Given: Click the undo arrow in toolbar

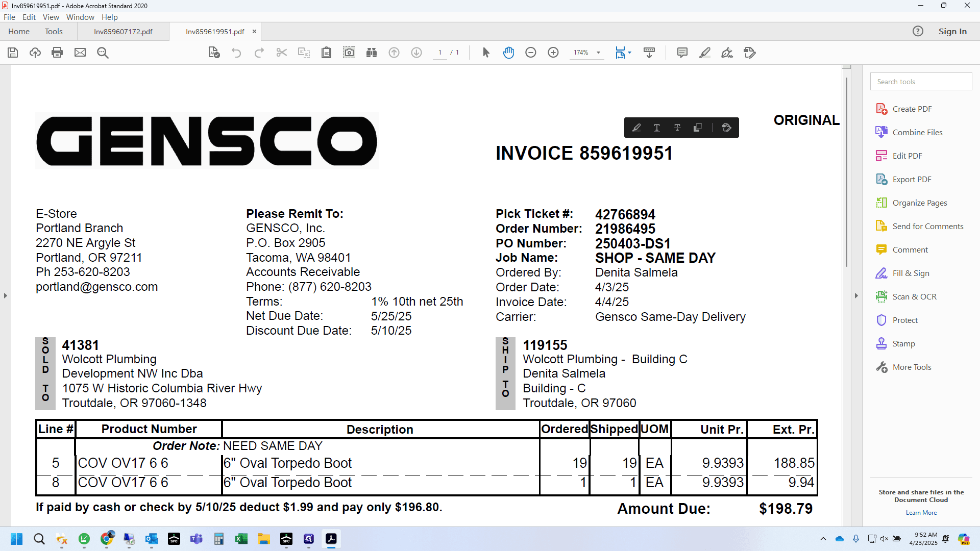Looking at the screenshot, I should coord(236,53).
